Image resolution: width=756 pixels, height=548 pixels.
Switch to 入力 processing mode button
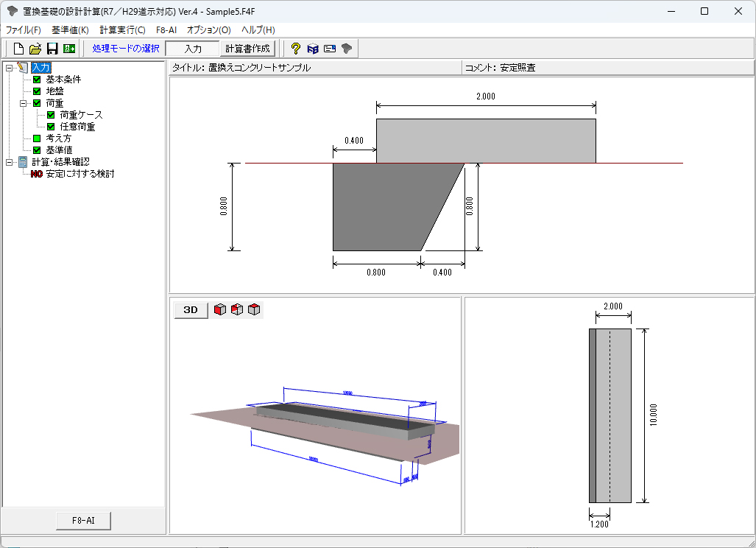tap(193, 49)
